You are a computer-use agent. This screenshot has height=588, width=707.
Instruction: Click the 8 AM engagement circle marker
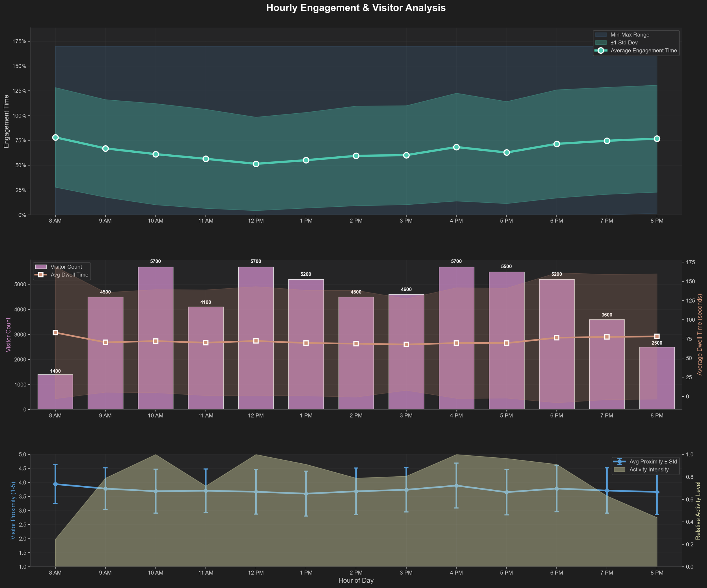tap(55, 137)
